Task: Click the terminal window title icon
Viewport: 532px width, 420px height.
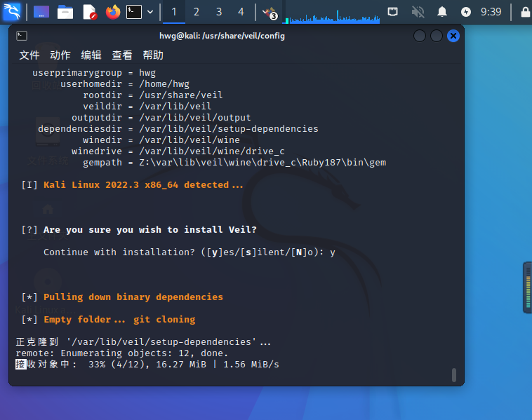Action: tap(22, 36)
